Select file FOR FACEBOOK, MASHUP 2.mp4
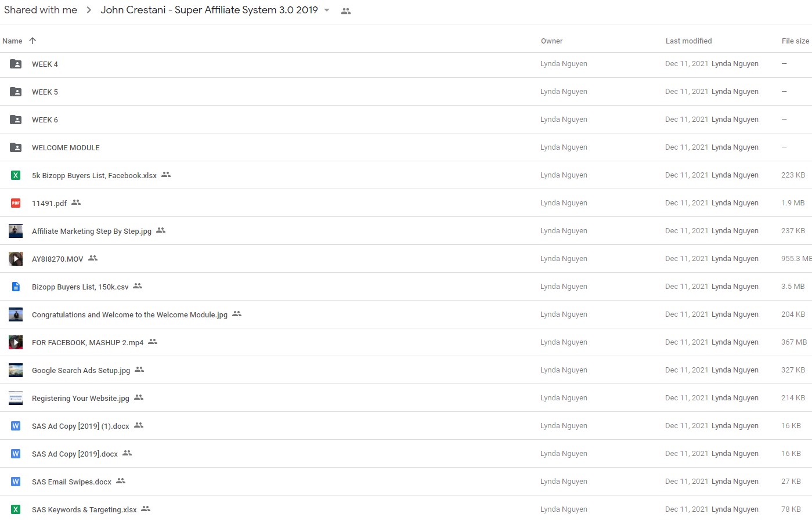 [x=88, y=343]
